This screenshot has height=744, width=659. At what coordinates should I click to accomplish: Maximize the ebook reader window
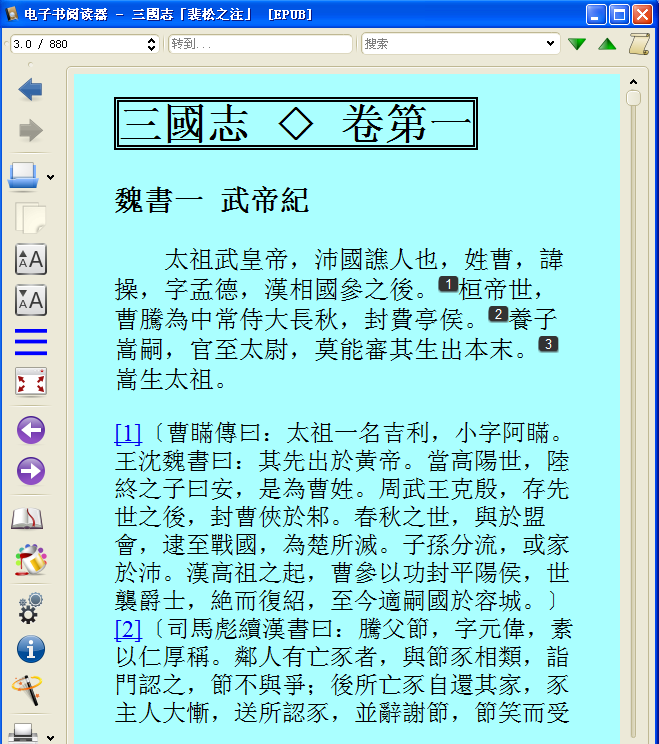pyautogui.click(x=619, y=14)
